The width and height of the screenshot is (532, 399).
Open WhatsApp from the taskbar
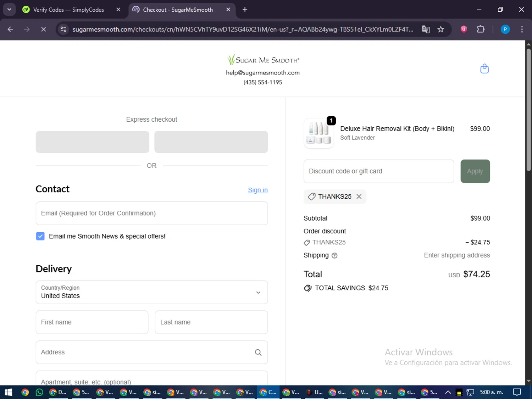(39, 392)
